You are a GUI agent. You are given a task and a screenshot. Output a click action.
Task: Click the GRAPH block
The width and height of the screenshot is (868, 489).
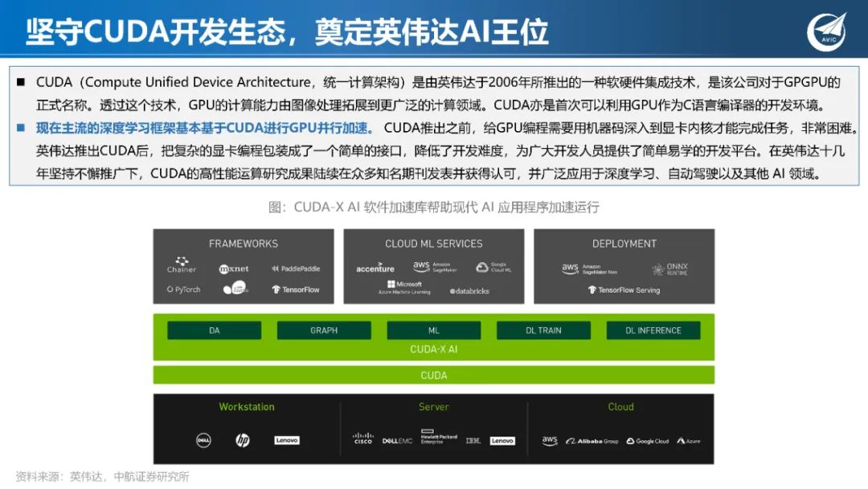point(324,330)
